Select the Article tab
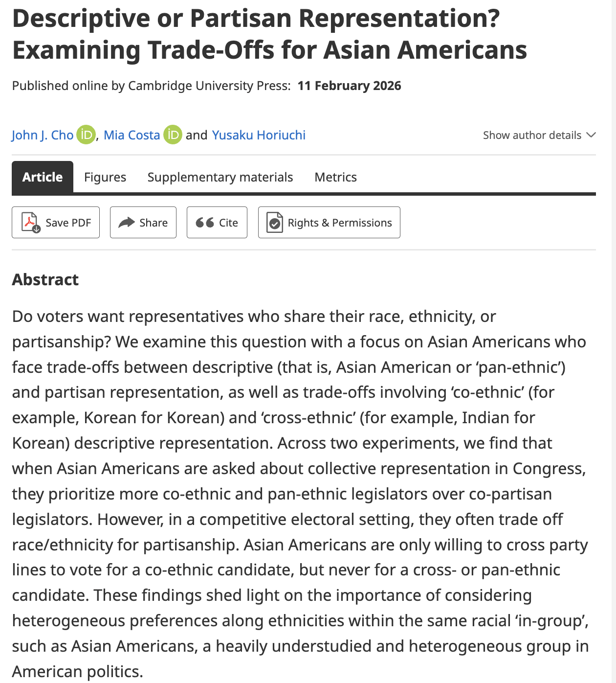Viewport: 616px width, 683px height. 43,177
